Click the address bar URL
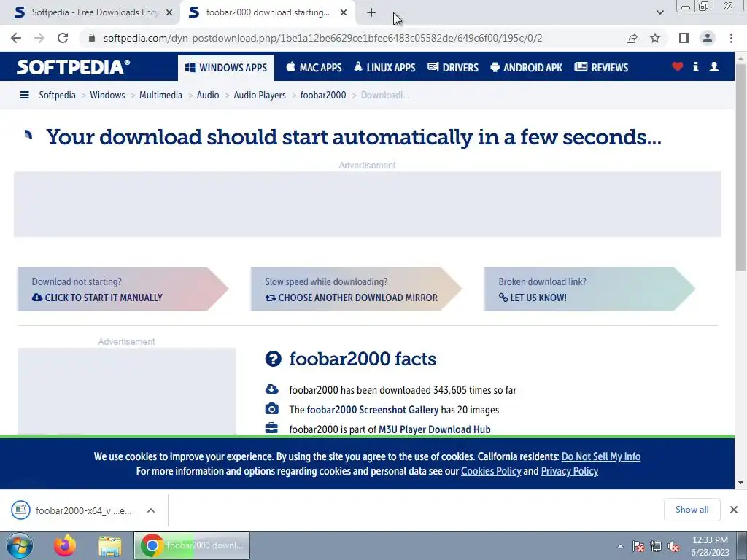This screenshot has width=747, height=560. point(322,38)
